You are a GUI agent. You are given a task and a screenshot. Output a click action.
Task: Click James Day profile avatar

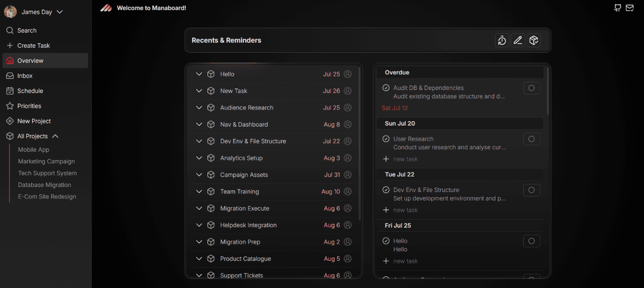point(11,12)
